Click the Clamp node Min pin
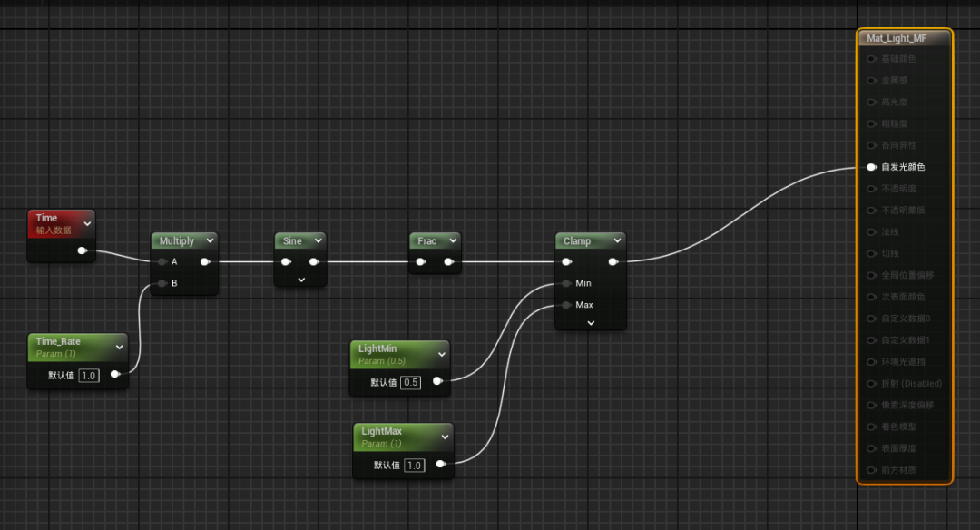This screenshot has width=980, height=530. point(567,283)
